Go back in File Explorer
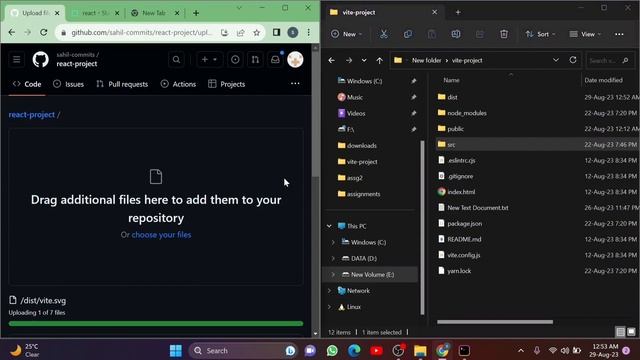The height and width of the screenshot is (360, 640). [x=331, y=60]
